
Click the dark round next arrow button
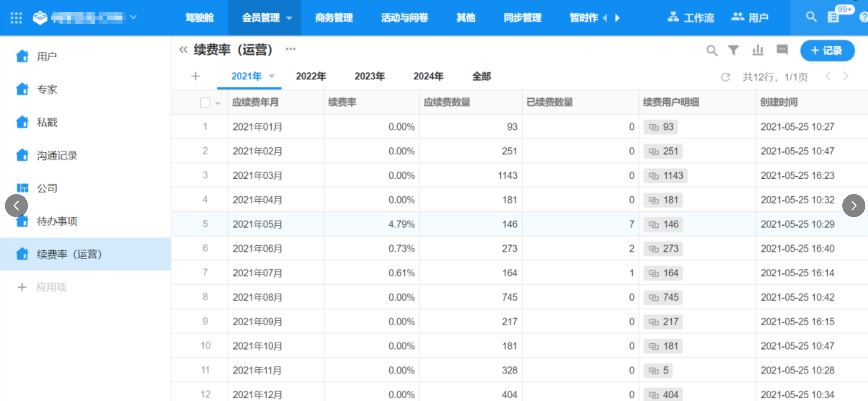point(853,205)
